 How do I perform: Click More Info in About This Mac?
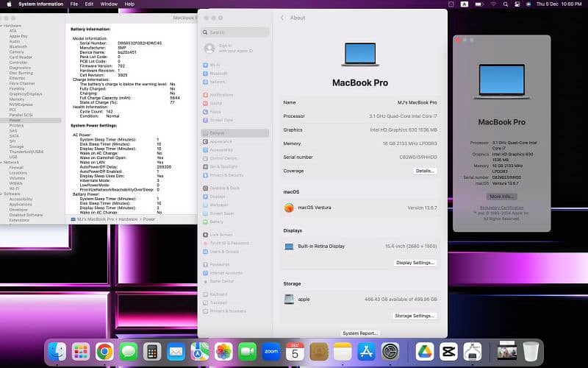pyautogui.click(x=502, y=197)
